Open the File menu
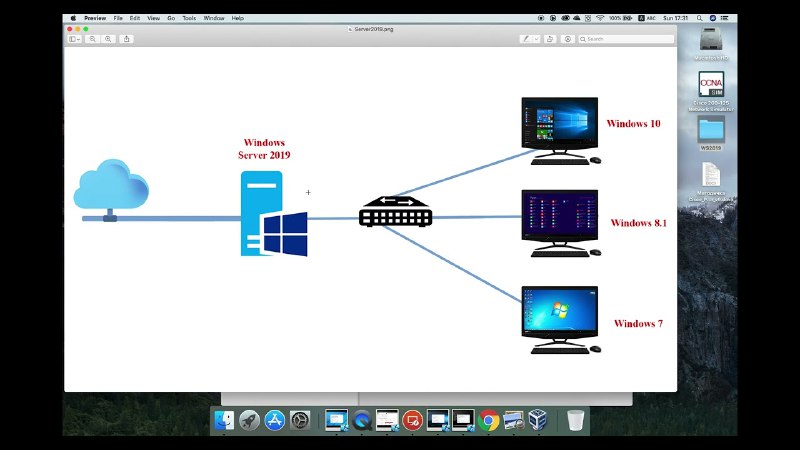 click(x=118, y=18)
